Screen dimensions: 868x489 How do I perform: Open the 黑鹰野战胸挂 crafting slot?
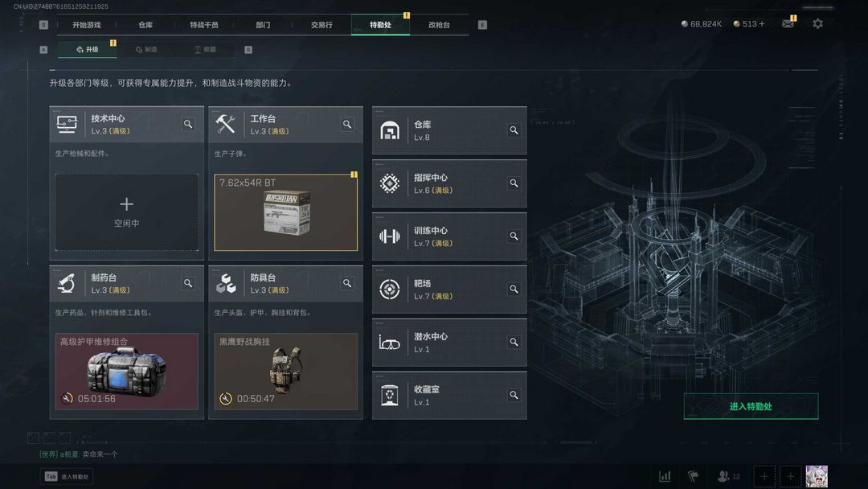click(285, 372)
